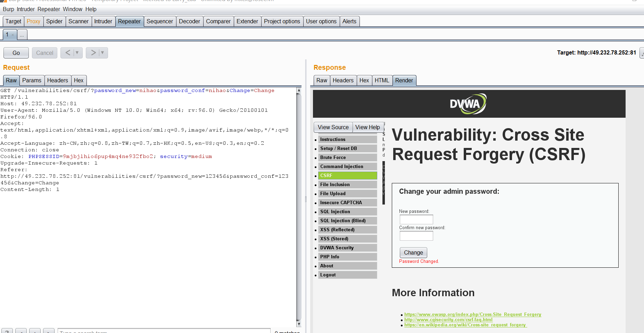Screen dimensions: 644x333
Task: Switch to the Comparer tab
Action: tap(218, 21)
